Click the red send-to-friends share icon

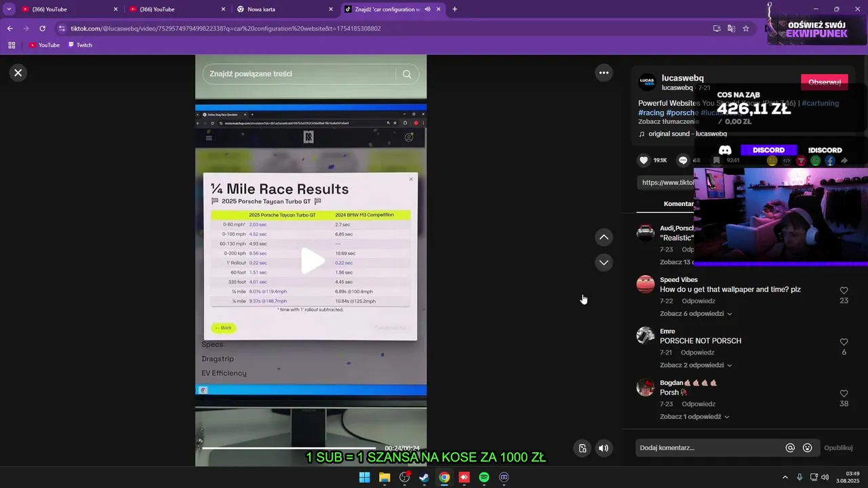(801, 161)
